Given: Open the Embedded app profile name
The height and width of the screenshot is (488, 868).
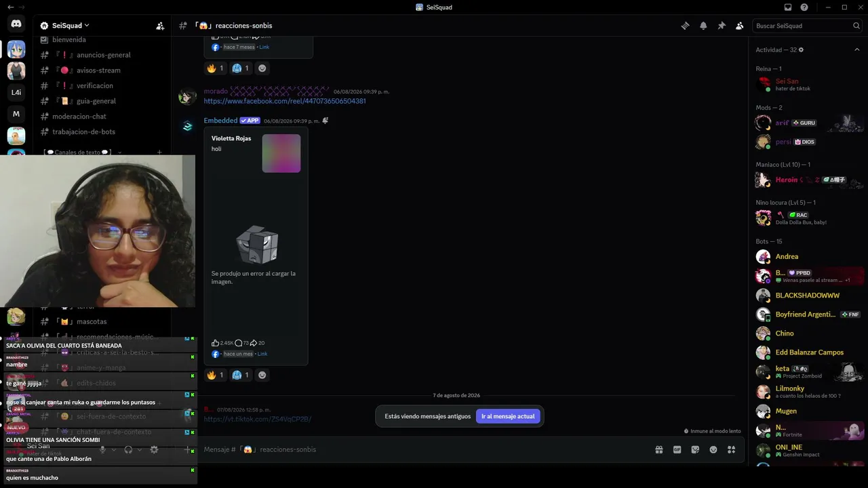Looking at the screenshot, I should click(x=220, y=121).
